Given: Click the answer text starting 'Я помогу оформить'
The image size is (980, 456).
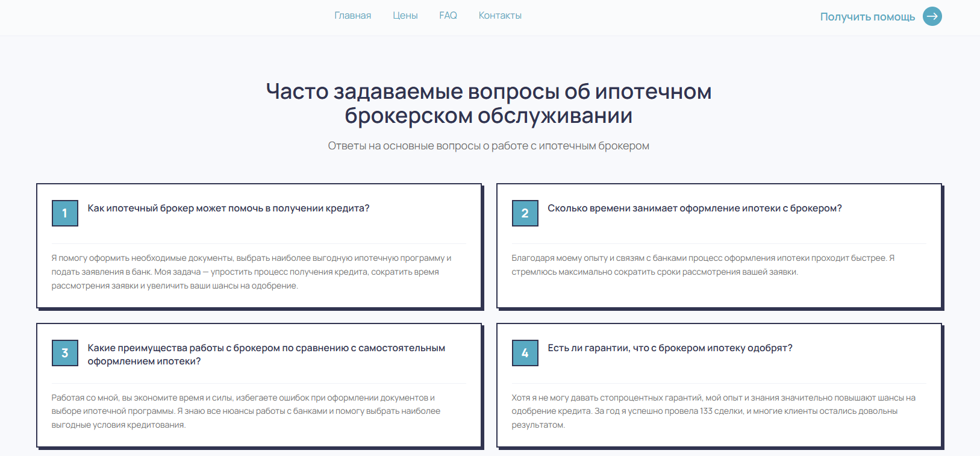Looking at the screenshot, I should click(x=251, y=272).
